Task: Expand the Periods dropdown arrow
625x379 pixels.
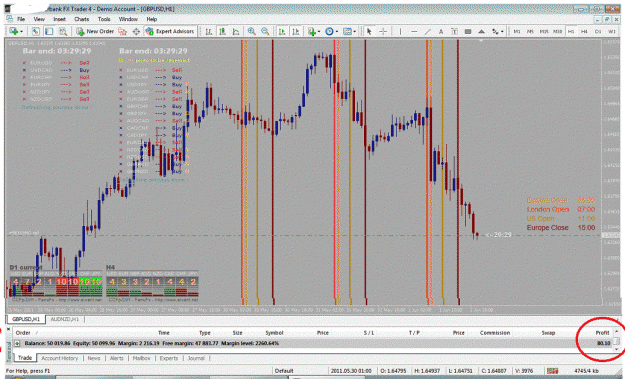Action: click(x=337, y=31)
